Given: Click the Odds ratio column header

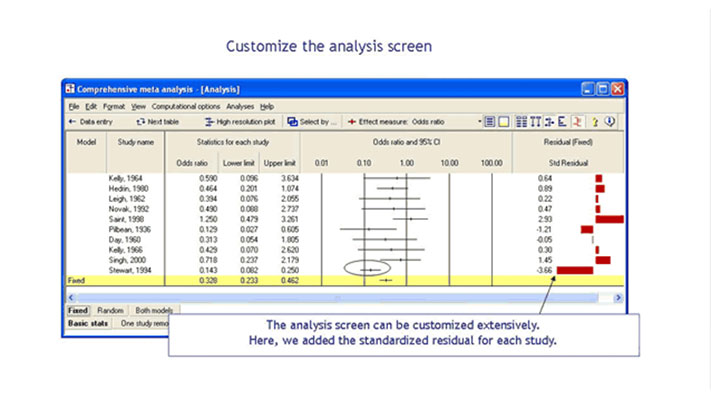Looking at the screenshot, I should point(192,163).
